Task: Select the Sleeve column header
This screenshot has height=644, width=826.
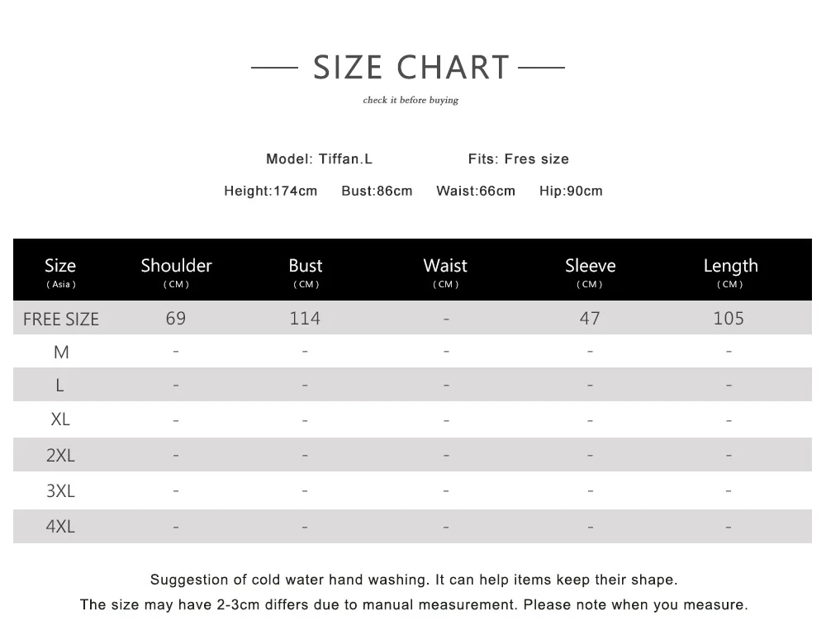Action: pyautogui.click(x=590, y=266)
